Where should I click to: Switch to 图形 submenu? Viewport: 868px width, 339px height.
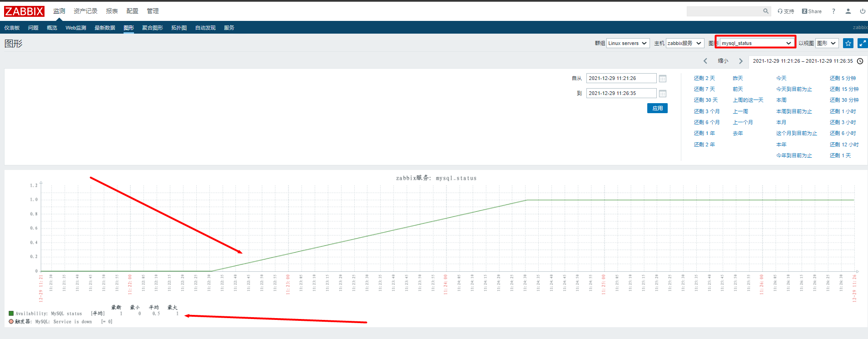129,28
